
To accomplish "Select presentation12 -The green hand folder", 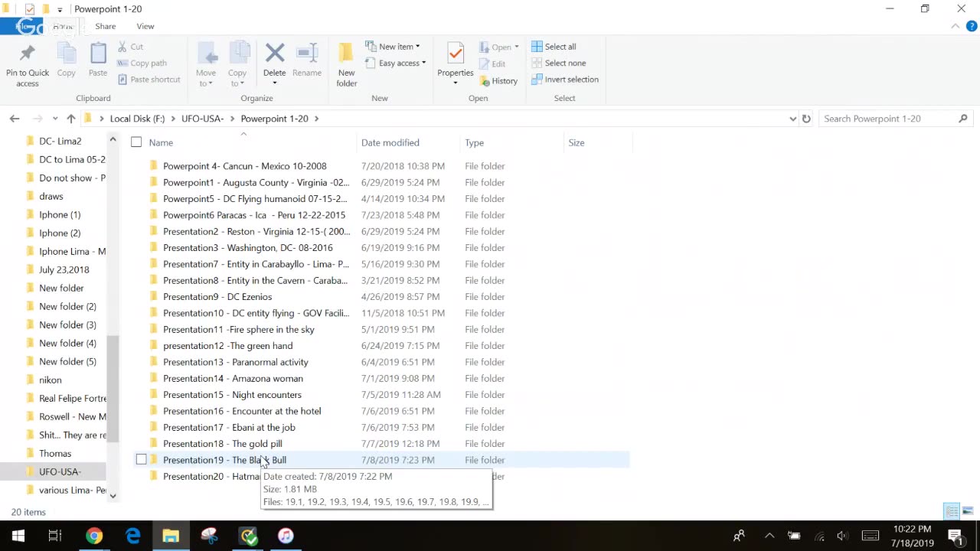I will 227,346.
